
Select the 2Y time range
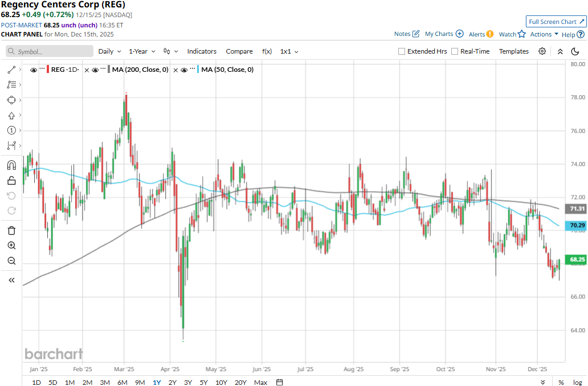[x=172, y=382]
